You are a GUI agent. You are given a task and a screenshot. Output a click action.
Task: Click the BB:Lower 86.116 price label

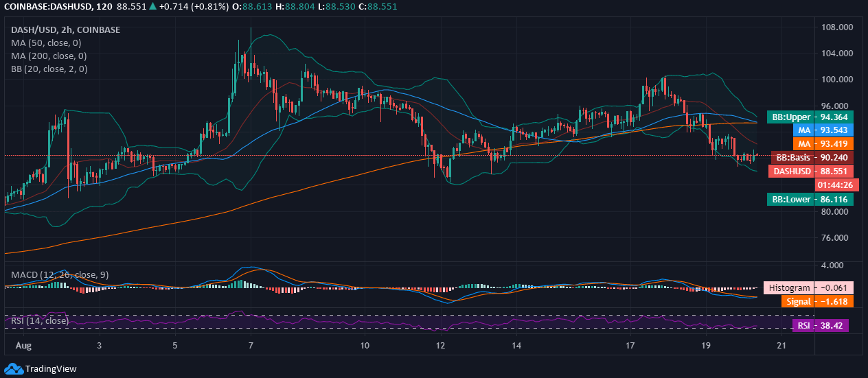(810, 200)
